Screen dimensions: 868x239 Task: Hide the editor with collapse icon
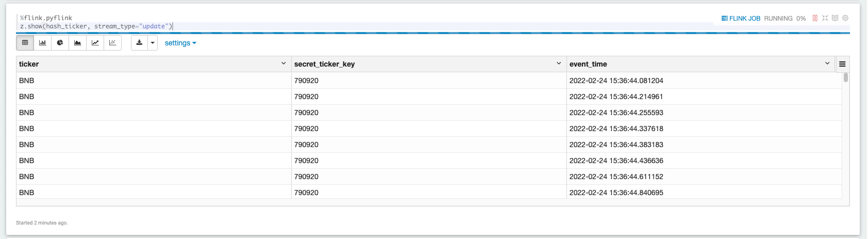[x=825, y=18]
